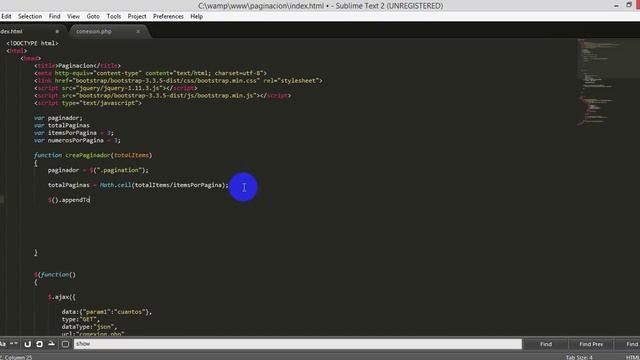This screenshot has width=640, height=360.
Task: Click the script type="text/javascript" line
Action: click(88, 103)
